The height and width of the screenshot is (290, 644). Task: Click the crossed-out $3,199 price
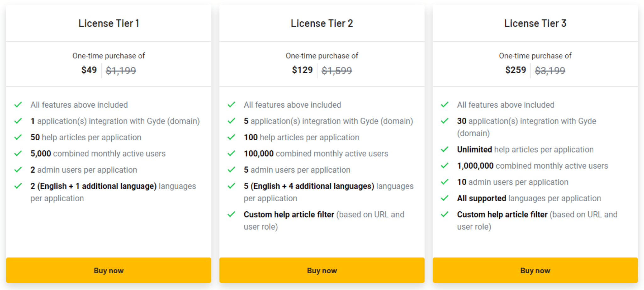pyautogui.click(x=550, y=70)
